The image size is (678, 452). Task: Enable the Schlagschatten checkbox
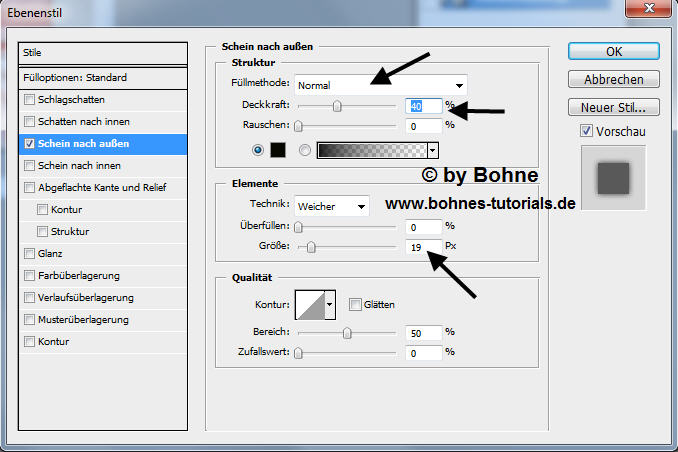point(30,100)
